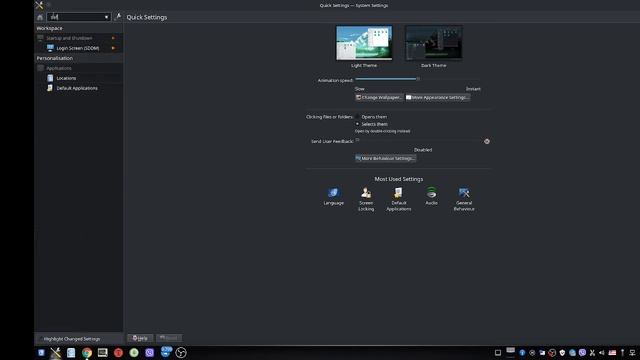Click the info icon next to feedback slider
Image resolution: width=640 pixels, height=360 pixels.
[x=487, y=141]
